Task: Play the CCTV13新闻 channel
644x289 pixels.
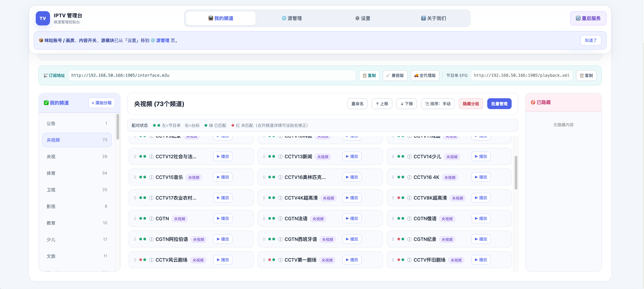Action: click(x=352, y=157)
